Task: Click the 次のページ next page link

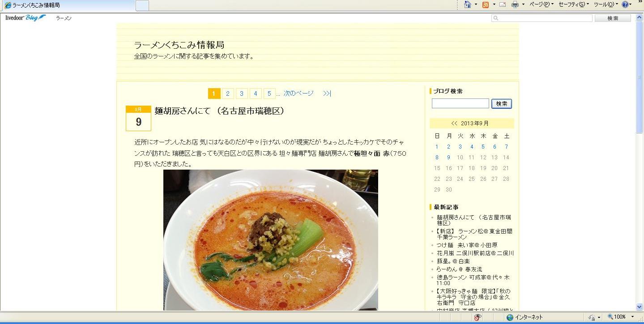Action: coord(299,94)
